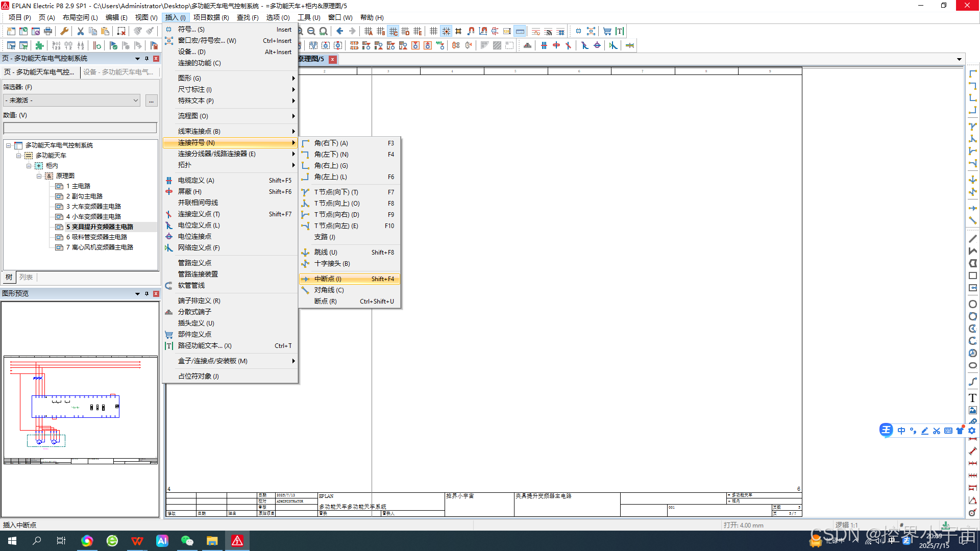Switch to the 设备 navigator tab

[x=118, y=72]
